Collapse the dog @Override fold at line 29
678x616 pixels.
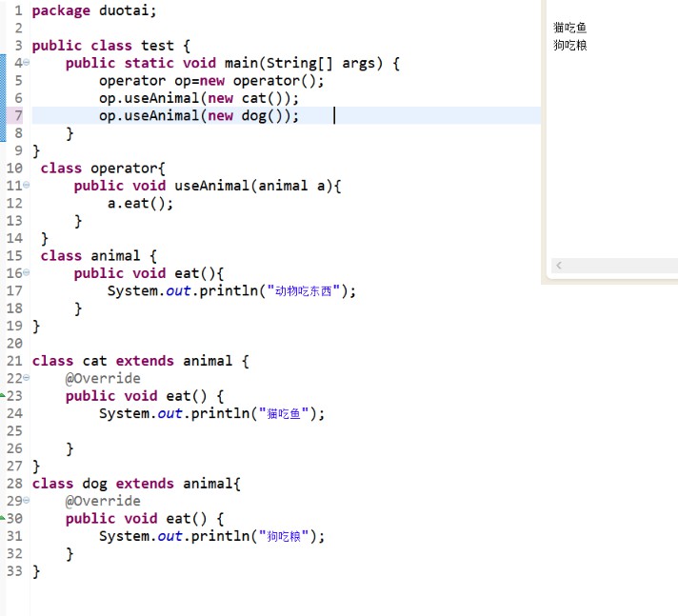pos(27,501)
